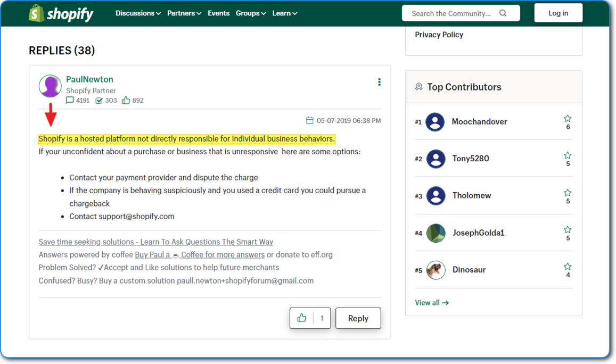Click the solutions checkmark icon
Screen dimensions: 616x364
(x=99, y=101)
